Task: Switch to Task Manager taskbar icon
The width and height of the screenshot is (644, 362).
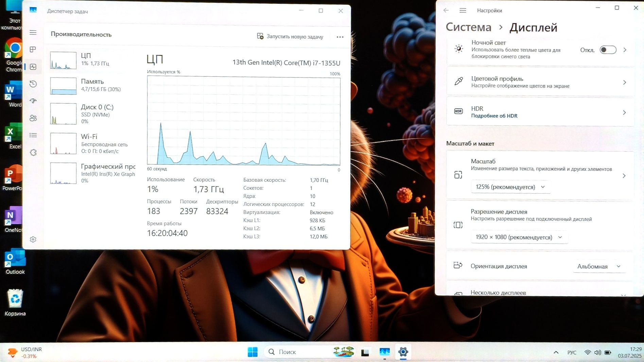Action: 384,352
